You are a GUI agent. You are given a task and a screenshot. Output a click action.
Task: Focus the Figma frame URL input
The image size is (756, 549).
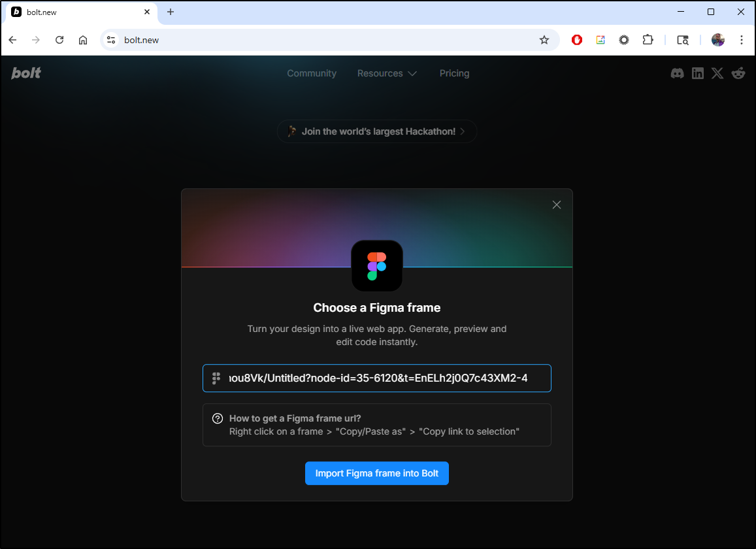pos(377,378)
